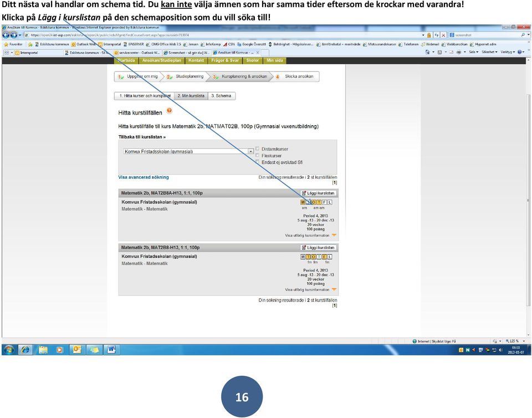Switch to Word on the taskbar
This screenshot has width=532, height=418.
111,349
